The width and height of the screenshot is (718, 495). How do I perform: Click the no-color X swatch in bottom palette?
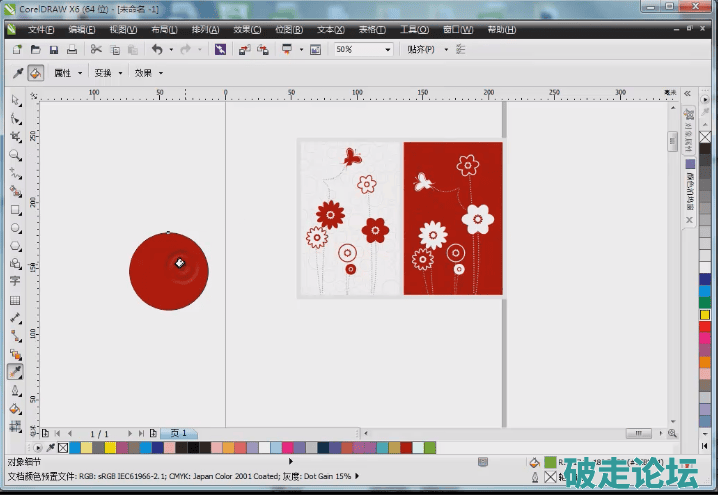[63, 448]
